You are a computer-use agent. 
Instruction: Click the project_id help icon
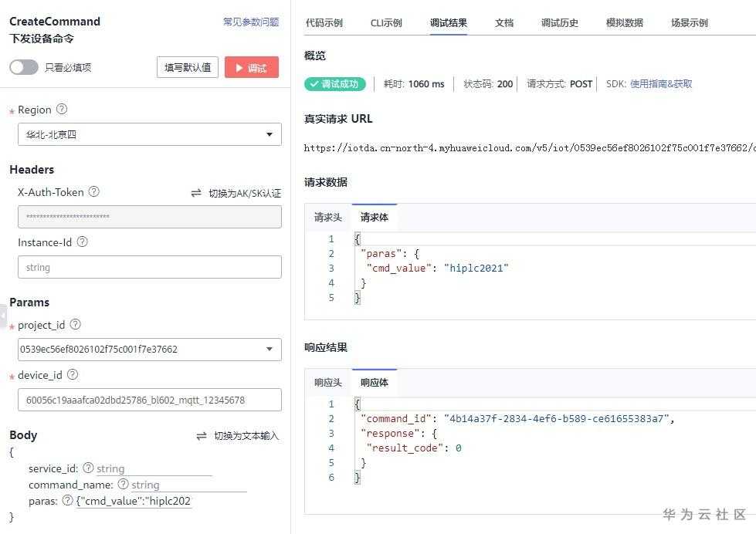75,325
